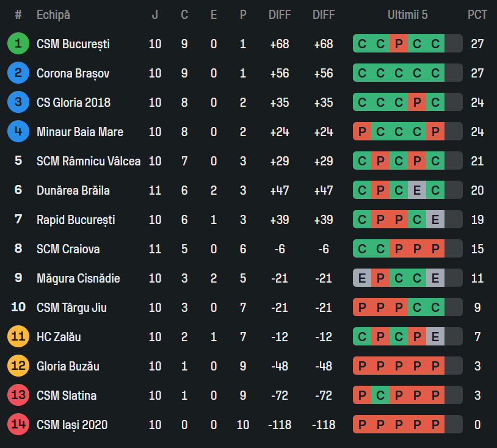The image size is (497, 448).
Task: Click the blue rank 3 badge
Action: point(18,103)
